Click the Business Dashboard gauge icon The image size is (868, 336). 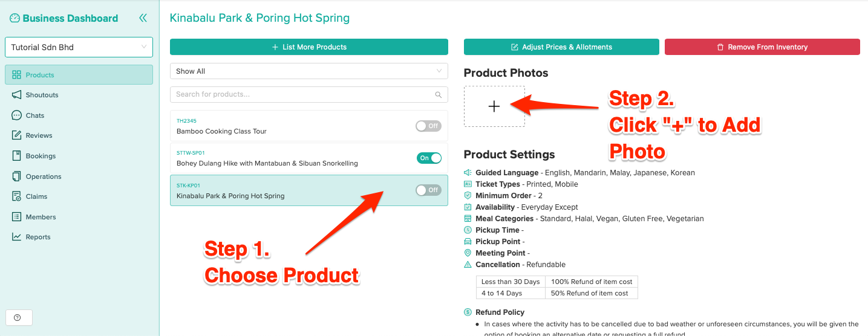15,18
